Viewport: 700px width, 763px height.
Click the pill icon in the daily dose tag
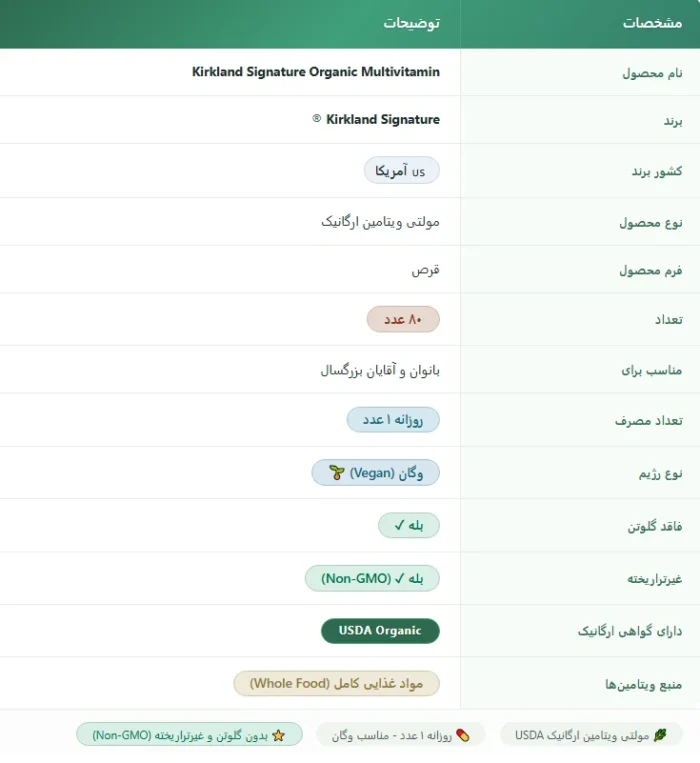click(463, 735)
